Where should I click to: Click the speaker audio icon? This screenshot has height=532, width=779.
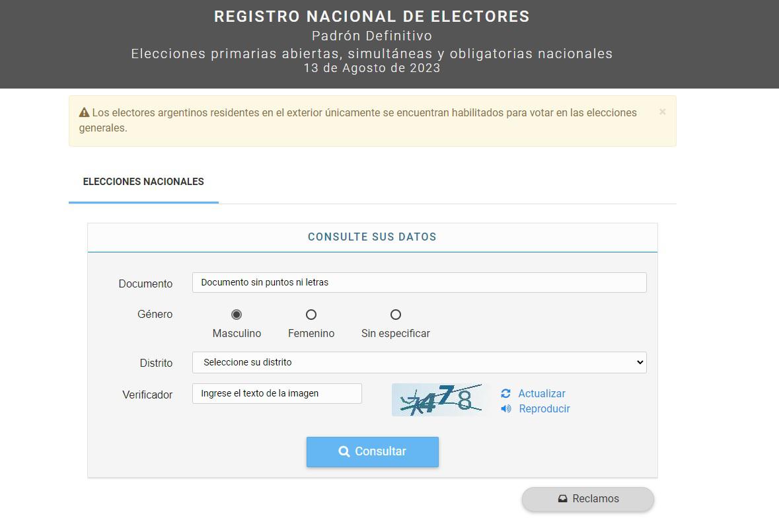pyautogui.click(x=506, y=408)
